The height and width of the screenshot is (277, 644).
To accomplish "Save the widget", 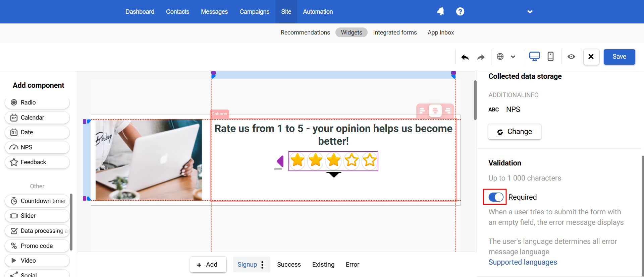I will (x=619, y=57).
